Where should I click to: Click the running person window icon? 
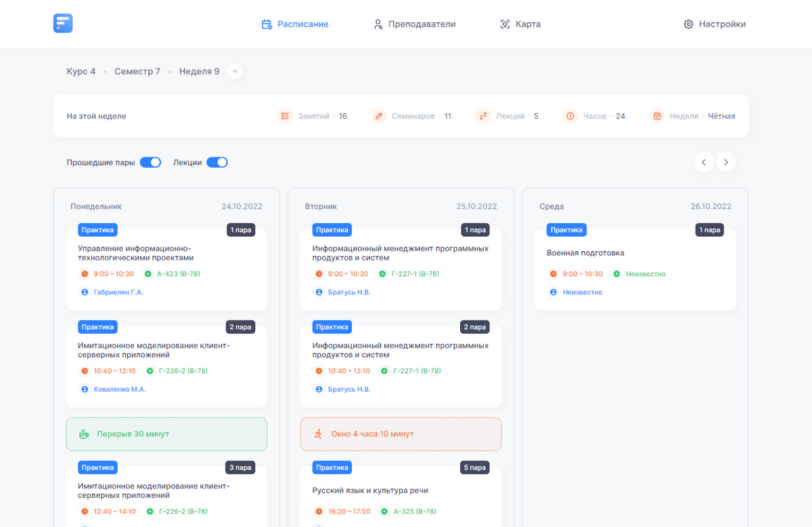[x=319, y=434]
